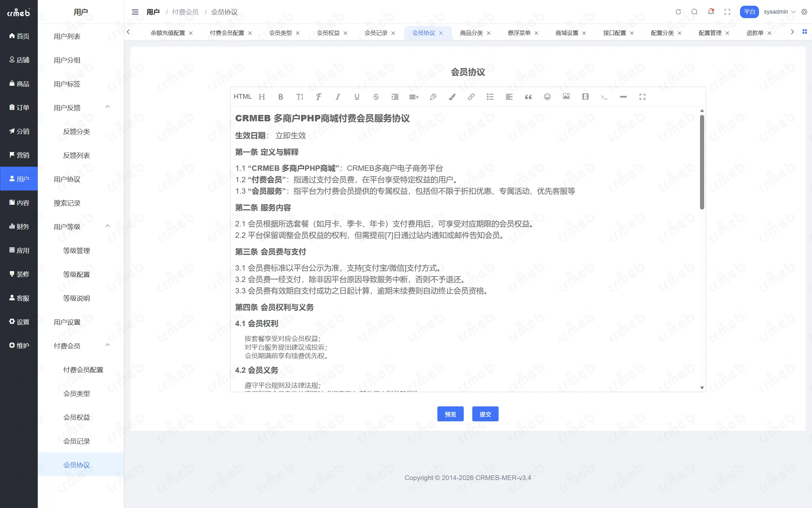Open the line height tool
The height and width of the screenshot is (508, 812).
(414, 97)
